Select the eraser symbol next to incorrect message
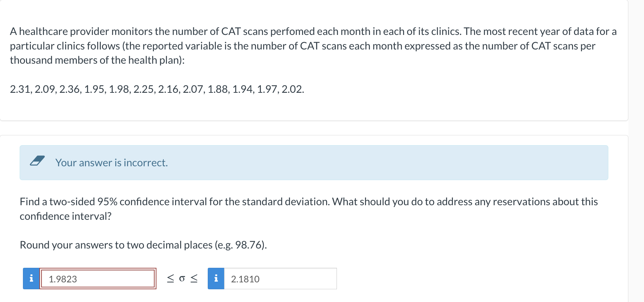 coord(37,161)
